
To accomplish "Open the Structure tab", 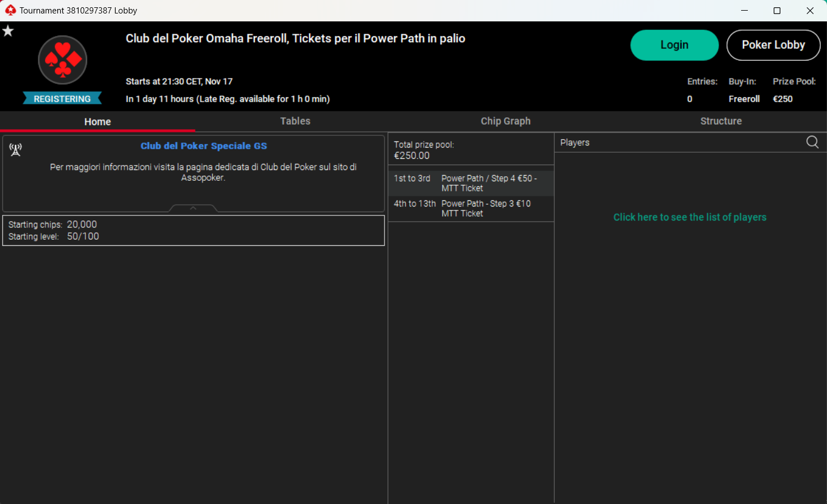I will click(721, 121).
